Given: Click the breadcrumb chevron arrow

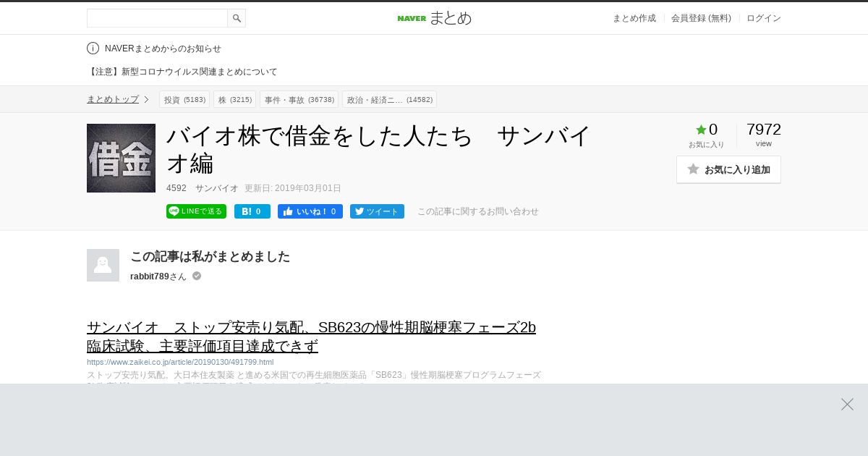Looking at the screenshot, I should (146, 99).
